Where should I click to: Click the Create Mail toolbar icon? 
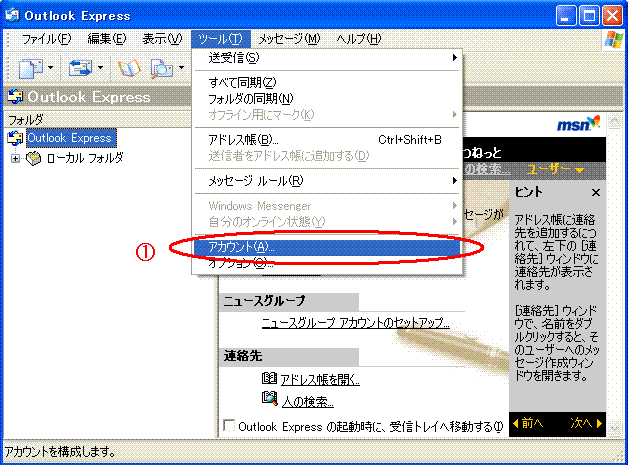pyautogui.click(x=27, y=69)
